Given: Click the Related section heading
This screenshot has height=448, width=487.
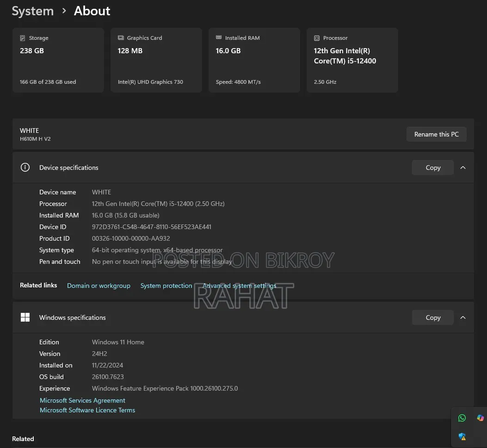Looking at the screenshot, I should pos(23,439).
